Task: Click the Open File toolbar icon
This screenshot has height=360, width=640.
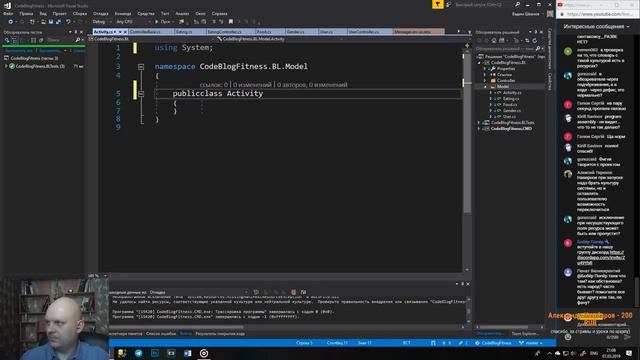Action: tap(43, 22)
